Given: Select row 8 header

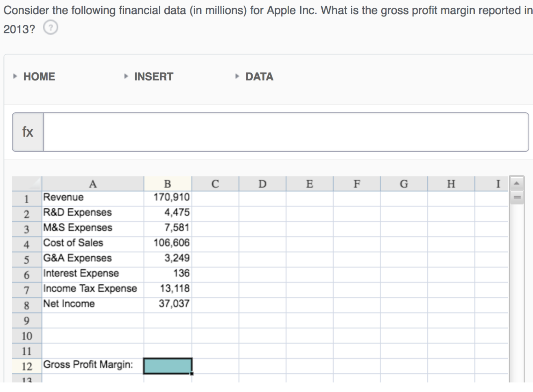Looking at the screenshot, I should (27, 305).
